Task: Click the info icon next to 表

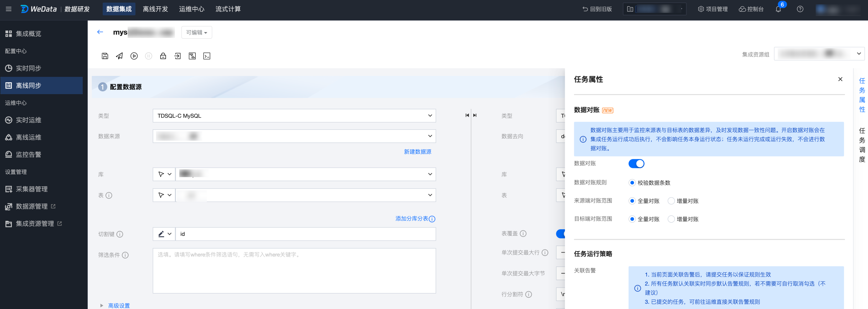Action: point(109,195)
